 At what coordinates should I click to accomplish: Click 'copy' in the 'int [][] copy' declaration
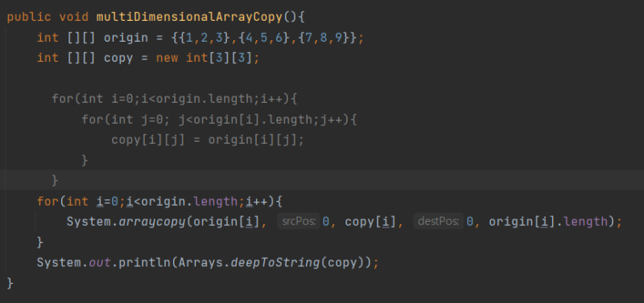tap(118, 58)
